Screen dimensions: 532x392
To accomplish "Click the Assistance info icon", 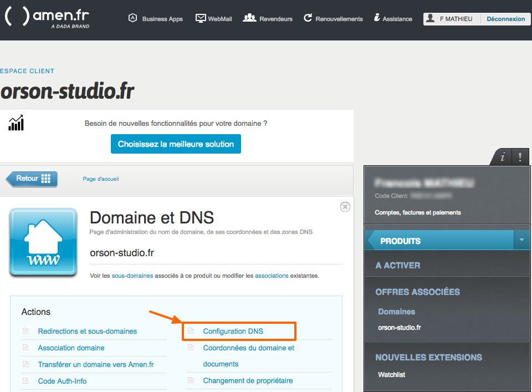I will [377, 18].
